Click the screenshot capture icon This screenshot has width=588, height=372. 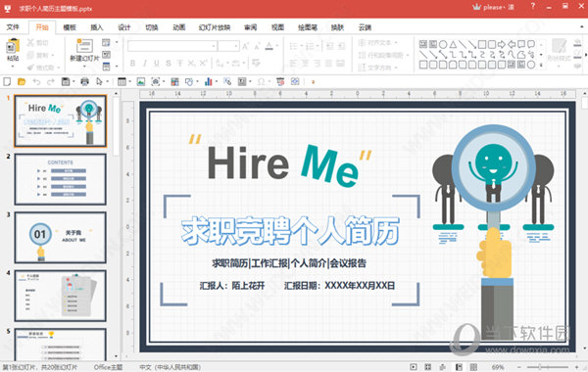155,81
